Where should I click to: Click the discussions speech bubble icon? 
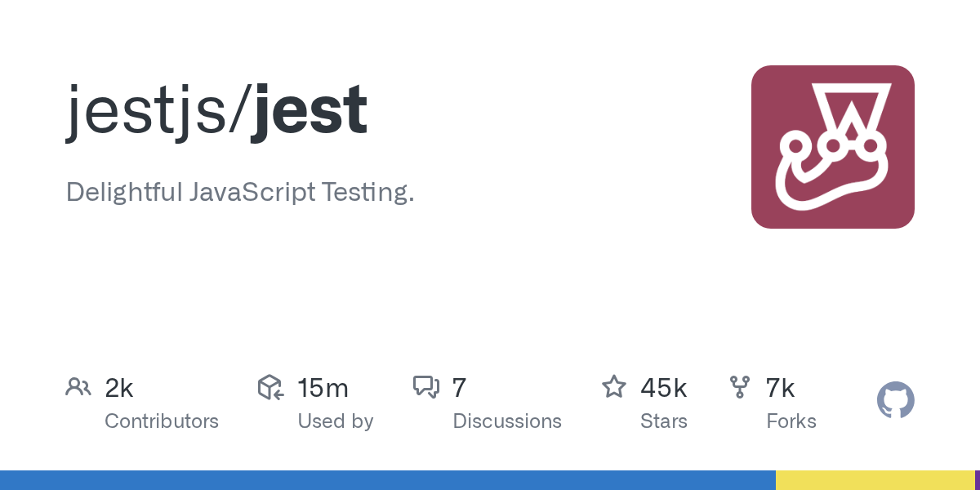(426, 387)
